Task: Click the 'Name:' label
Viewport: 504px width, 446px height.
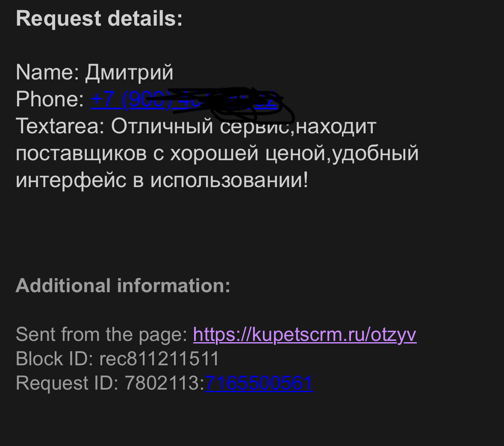Action: pyautogui.click(x=47, y=72)
